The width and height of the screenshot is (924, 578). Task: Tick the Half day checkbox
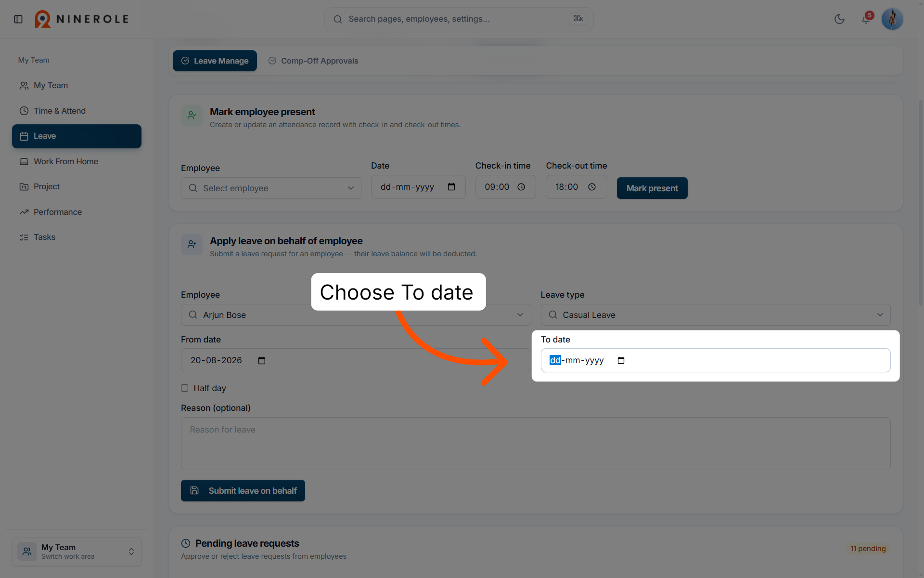click(x=184, y=388)
